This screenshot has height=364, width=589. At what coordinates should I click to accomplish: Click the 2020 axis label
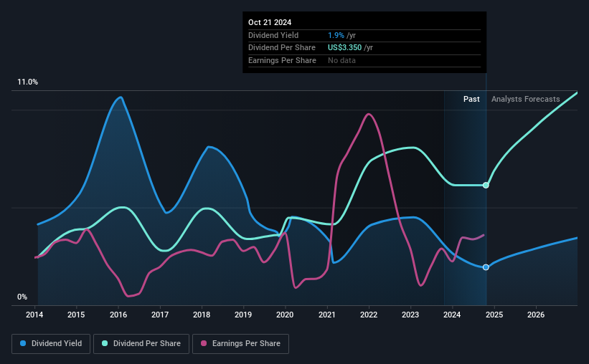click(x=285, y=315)
